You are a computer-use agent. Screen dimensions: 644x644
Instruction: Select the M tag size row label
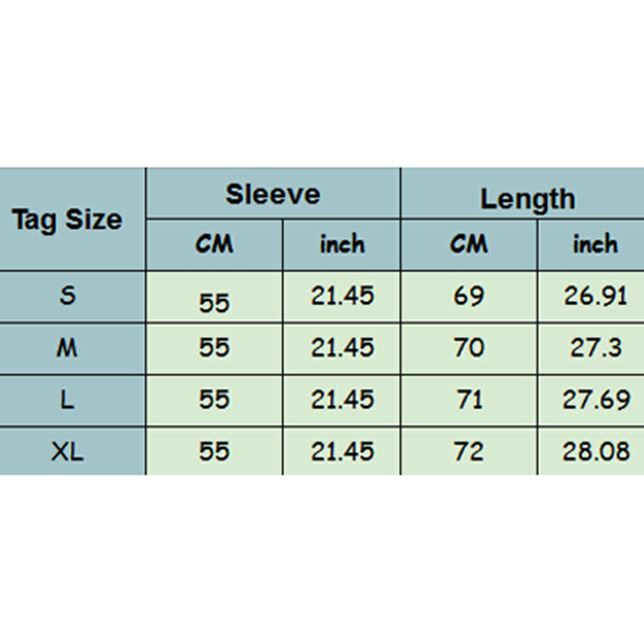67,348
